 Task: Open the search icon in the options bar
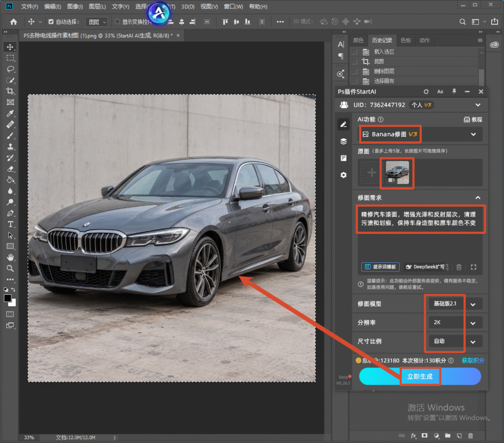tap(463, 22)
